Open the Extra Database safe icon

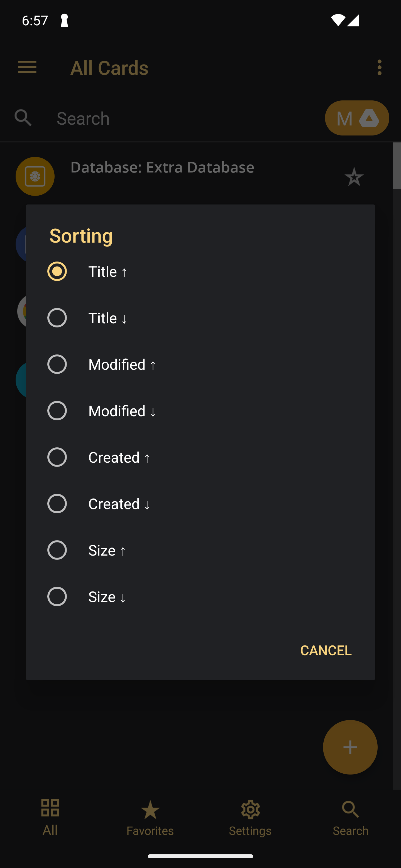(35, 176)
